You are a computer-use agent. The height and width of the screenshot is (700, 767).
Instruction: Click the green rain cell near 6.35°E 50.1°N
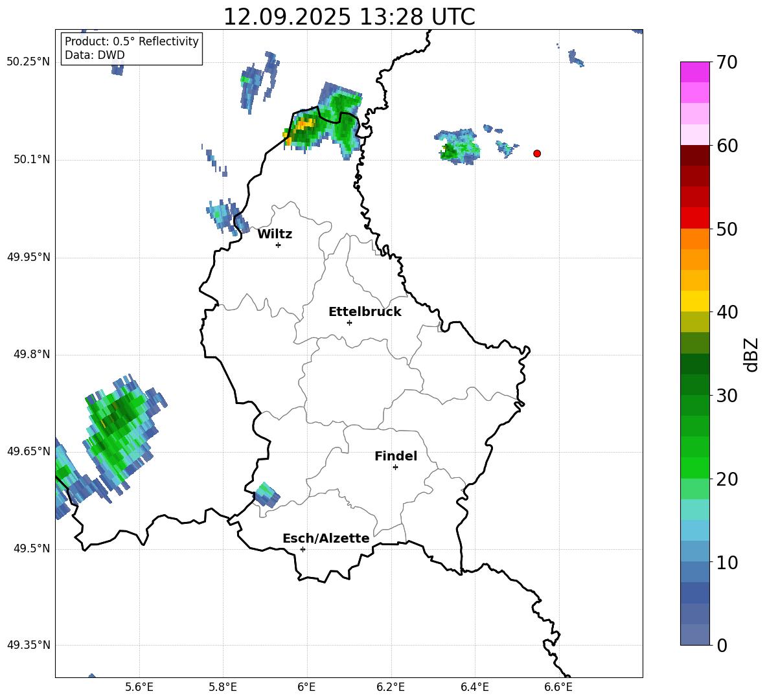pos(457,147)
